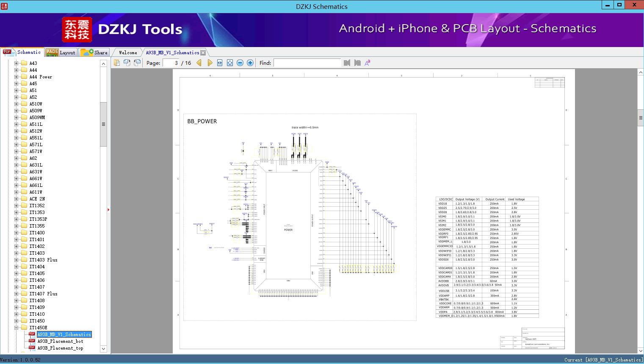Click the find next icon
The height and width of the screenshot is (364, 644).
point(357,63)
